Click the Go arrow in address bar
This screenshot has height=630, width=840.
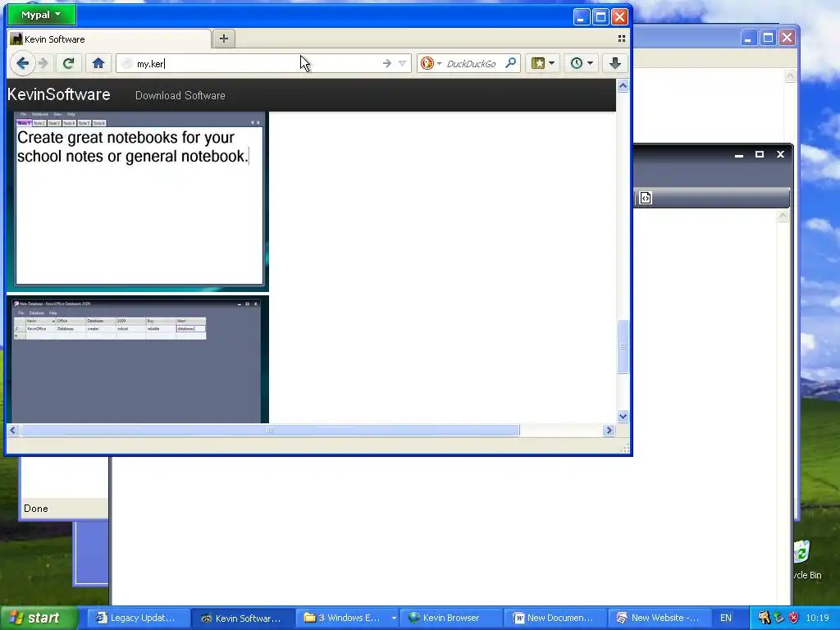(x=387, y=63)
